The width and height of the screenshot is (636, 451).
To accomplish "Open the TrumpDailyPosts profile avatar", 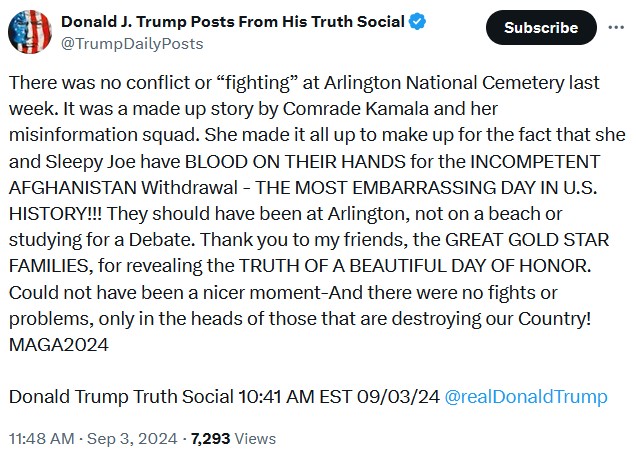I will click(x=30, y=32).
